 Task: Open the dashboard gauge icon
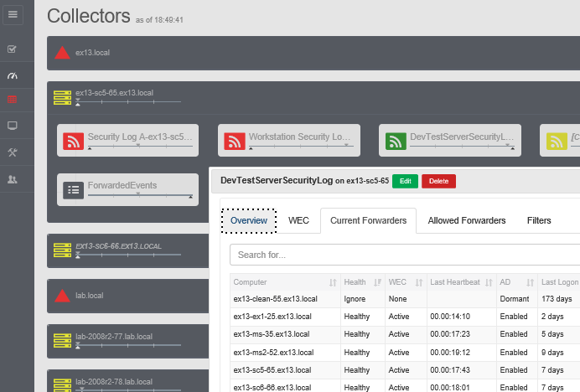tap(13, 75)
